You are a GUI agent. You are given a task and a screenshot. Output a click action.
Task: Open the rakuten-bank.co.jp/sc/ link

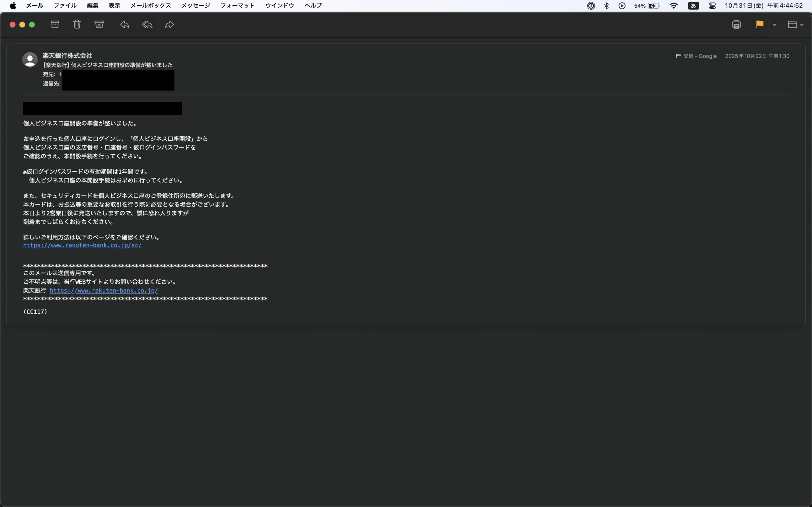click(82, 246)
